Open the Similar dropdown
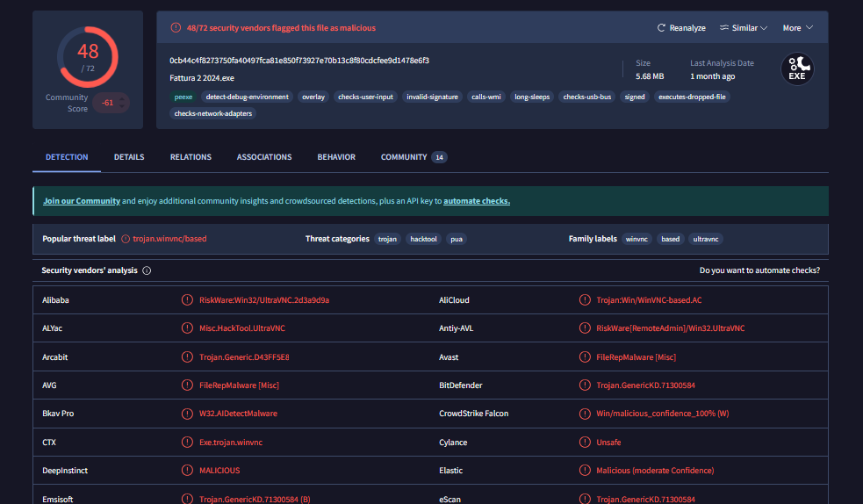 pos(743,27)
